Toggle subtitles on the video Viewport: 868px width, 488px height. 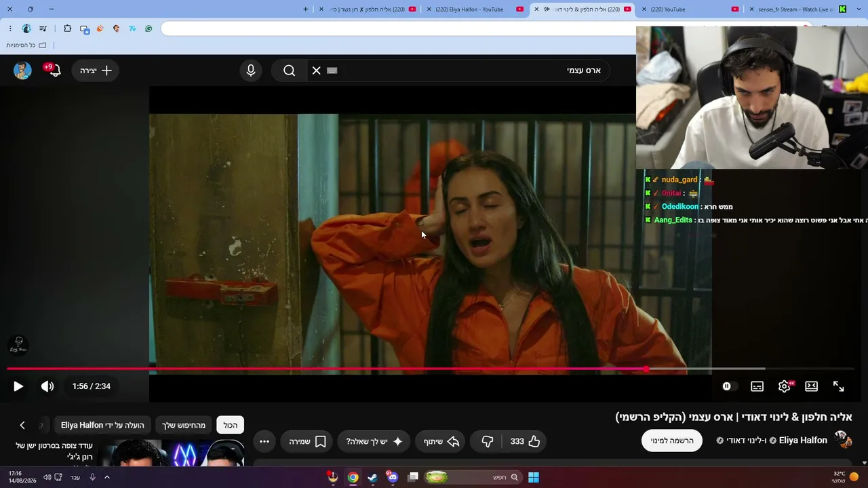point(757,386)
